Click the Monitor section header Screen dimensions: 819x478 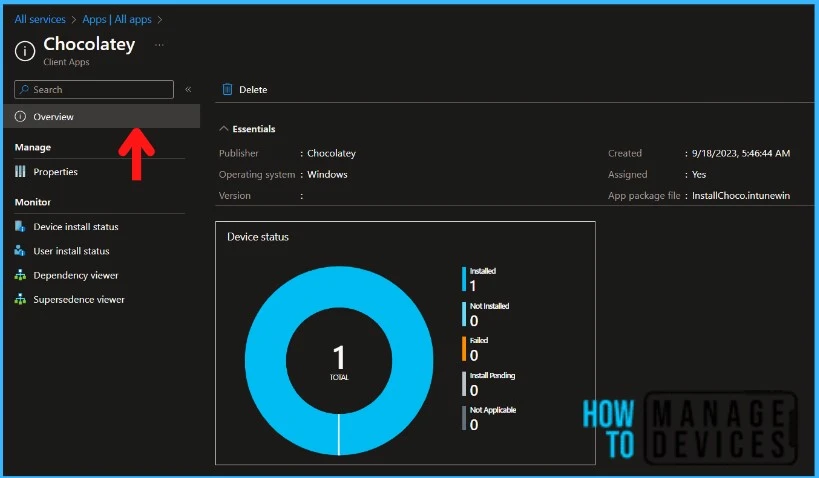(33, 202)
